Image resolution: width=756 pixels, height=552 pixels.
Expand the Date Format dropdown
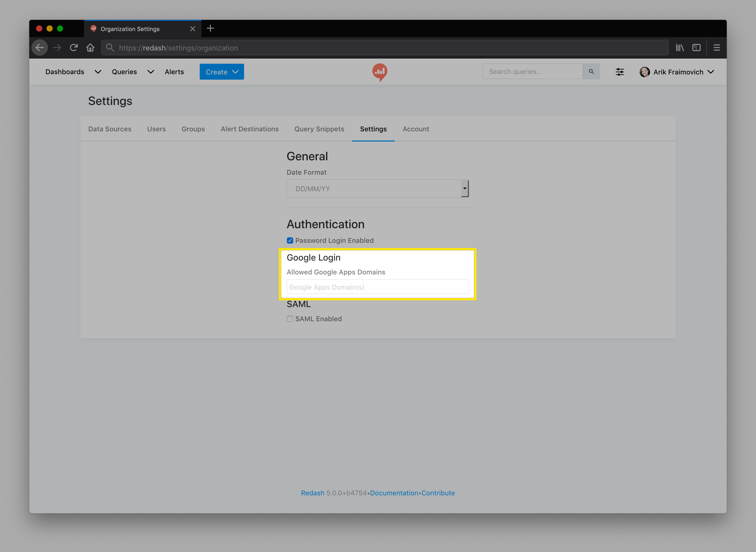point(377,189)
